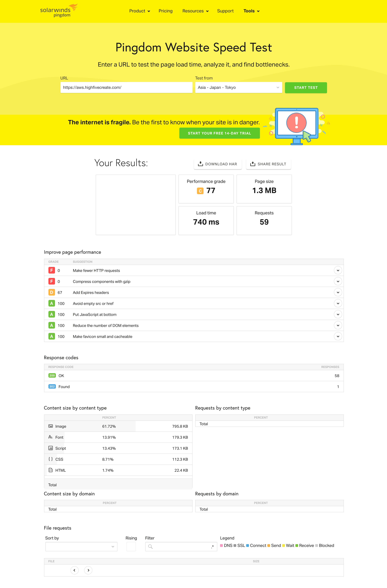The image size is (387, 588).
Task: Click the website screenshot preview box
Action: coord(136,205)
